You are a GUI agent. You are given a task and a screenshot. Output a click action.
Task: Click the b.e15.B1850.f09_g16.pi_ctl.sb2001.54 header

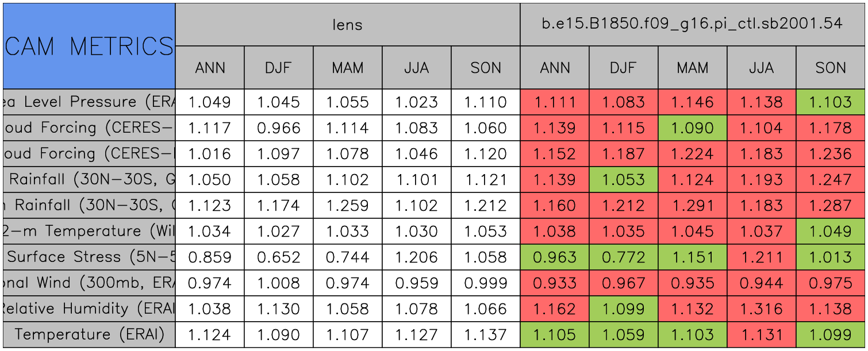[692, 25]
